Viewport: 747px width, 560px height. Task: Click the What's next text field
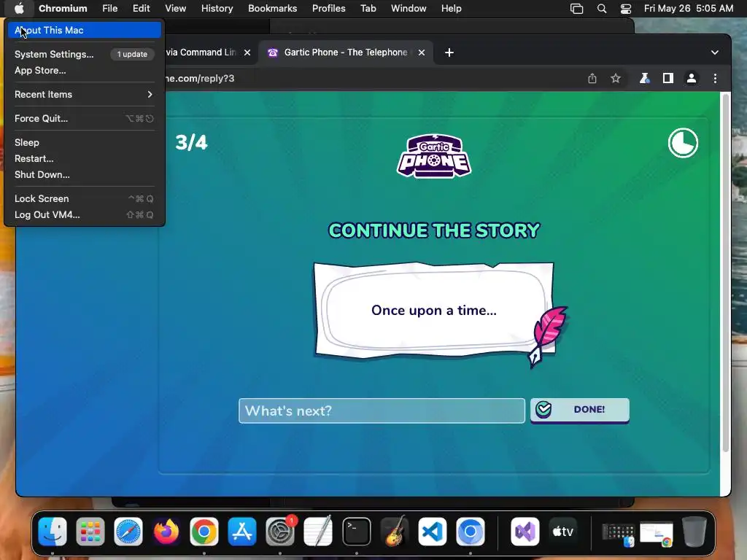382,411
